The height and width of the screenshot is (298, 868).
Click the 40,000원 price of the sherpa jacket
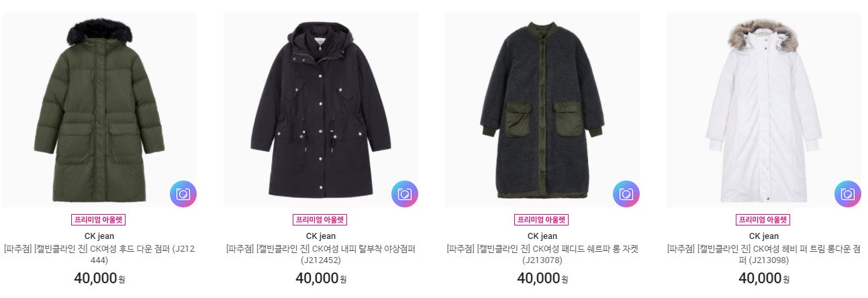[542, 278]
